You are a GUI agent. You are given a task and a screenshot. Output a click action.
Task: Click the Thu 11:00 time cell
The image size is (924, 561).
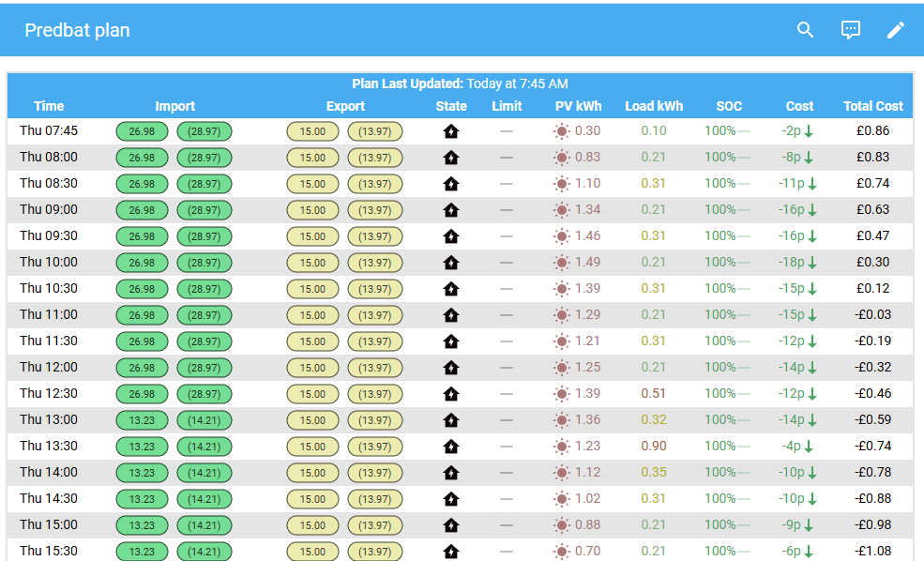pos(49,314)
